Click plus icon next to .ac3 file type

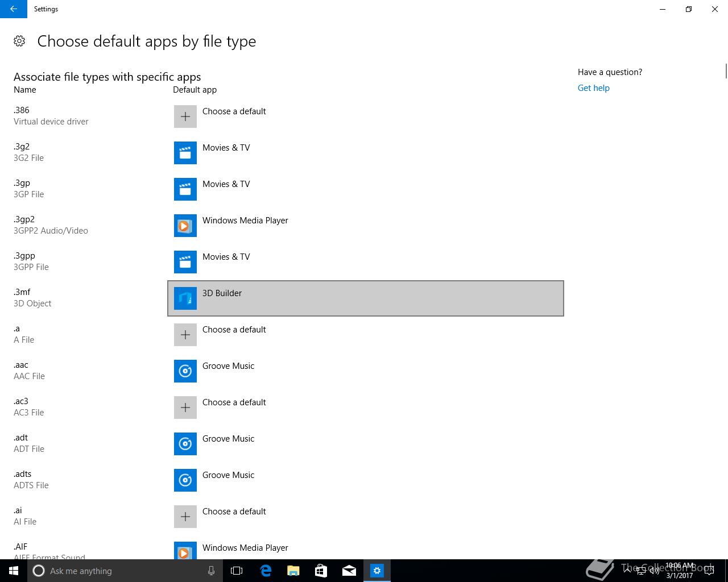tap(185, 408)
